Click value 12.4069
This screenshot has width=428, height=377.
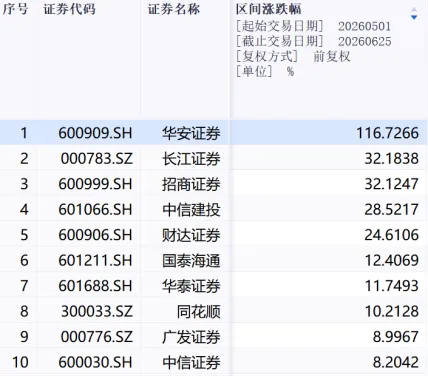pyautogui.click(x=391, y=260)
